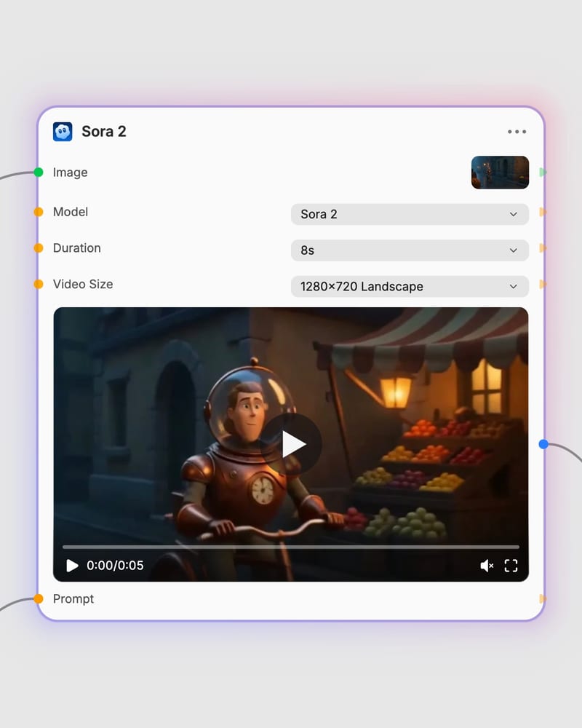The height and width of the screenshot is (728, 582).
Task: Click the Model row output arrow connector
Action: [543, 212]
